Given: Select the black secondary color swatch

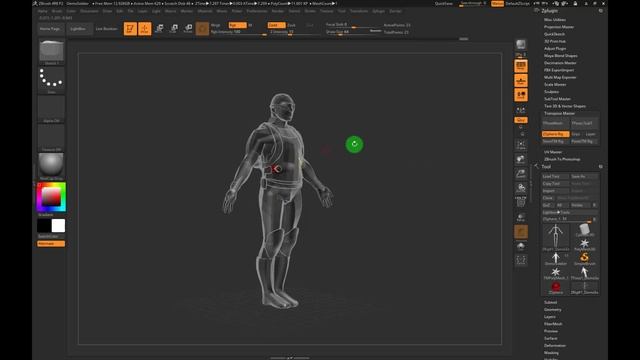Looking at the screenshot, I should coord(44,226).
